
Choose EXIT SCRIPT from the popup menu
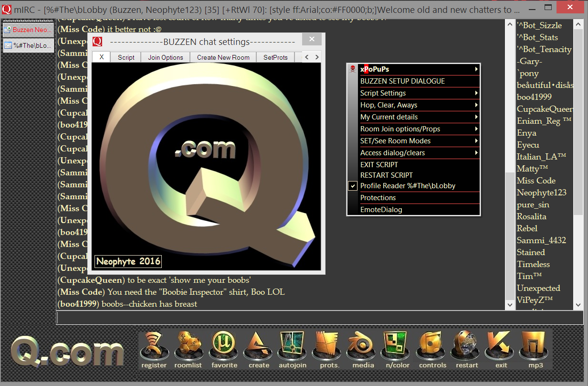point(414,165)
